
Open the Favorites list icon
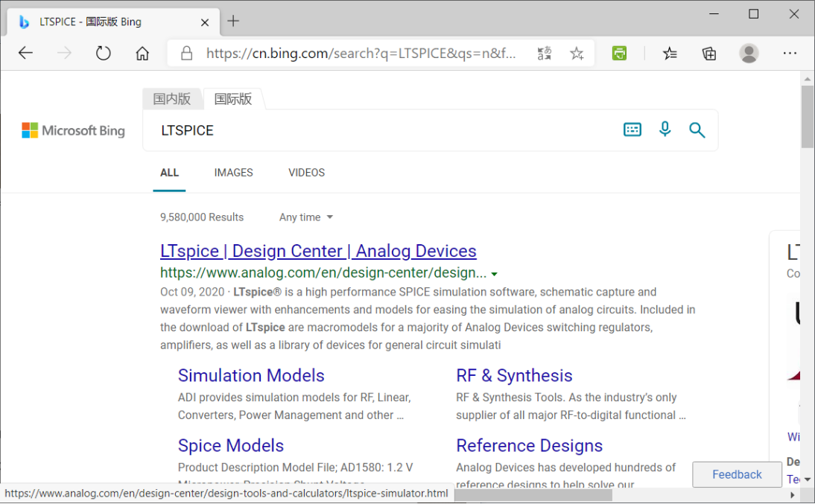(670, 53)
